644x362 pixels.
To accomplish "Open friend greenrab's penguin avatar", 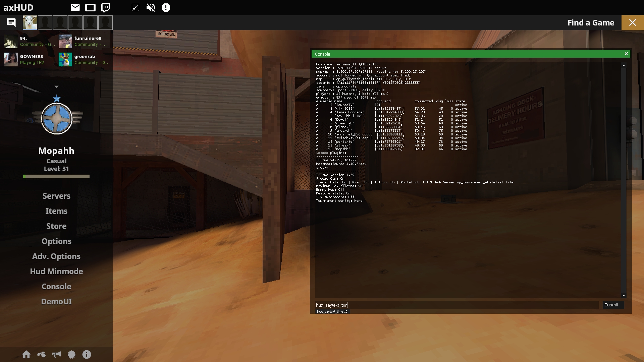I will pyautogui.click(x=65, y=60).
